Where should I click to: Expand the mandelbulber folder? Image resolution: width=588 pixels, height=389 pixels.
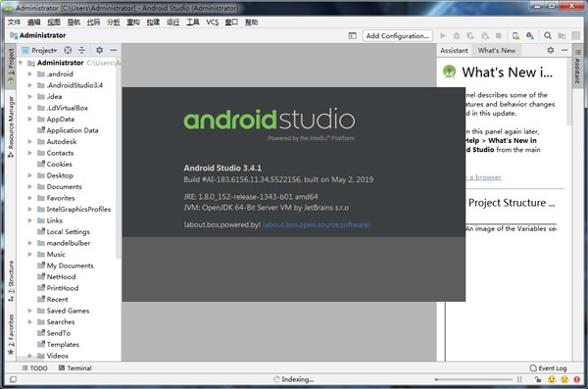tap(30, 243)
